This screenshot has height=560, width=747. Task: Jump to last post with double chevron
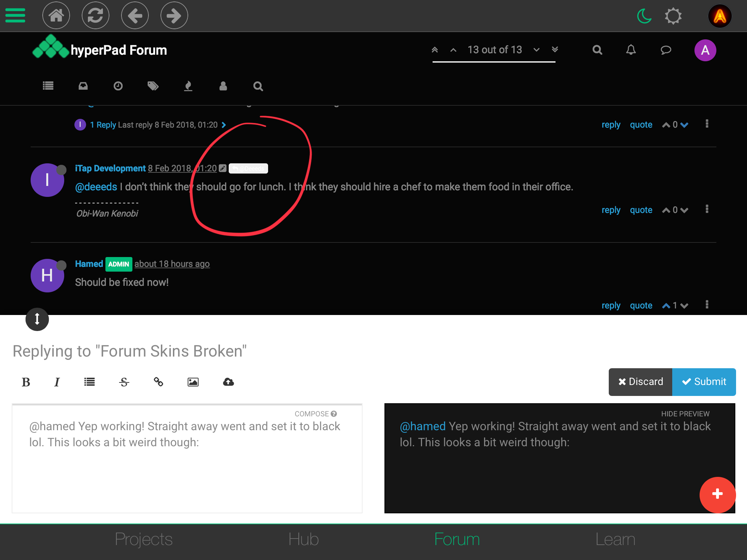[x=555, y=50]
